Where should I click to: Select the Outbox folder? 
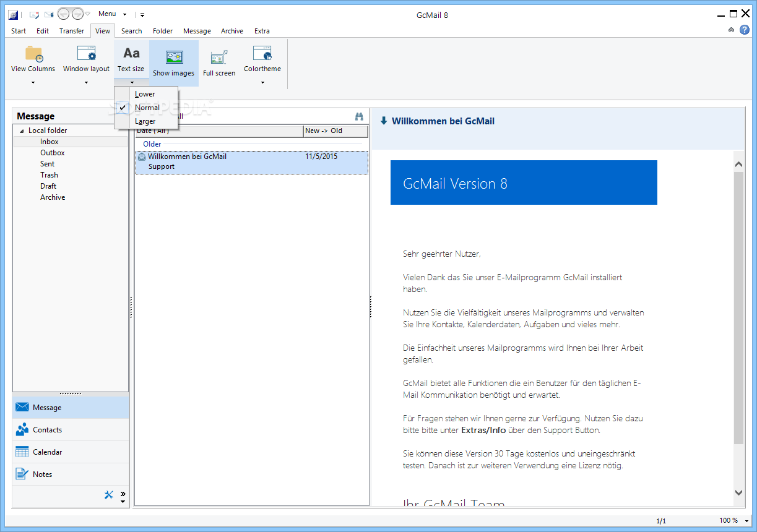[x=53, y=153]
